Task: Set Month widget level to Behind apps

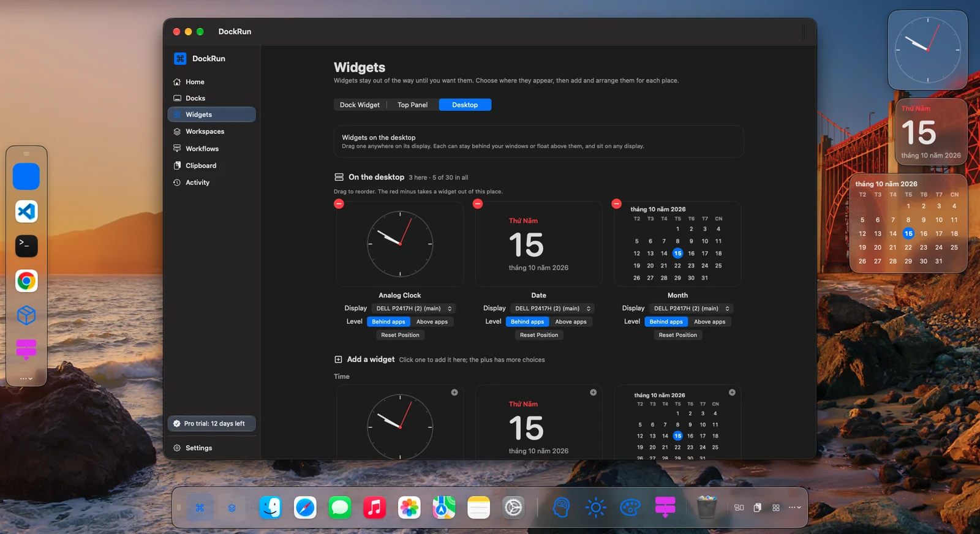Action: coord(666,322)
